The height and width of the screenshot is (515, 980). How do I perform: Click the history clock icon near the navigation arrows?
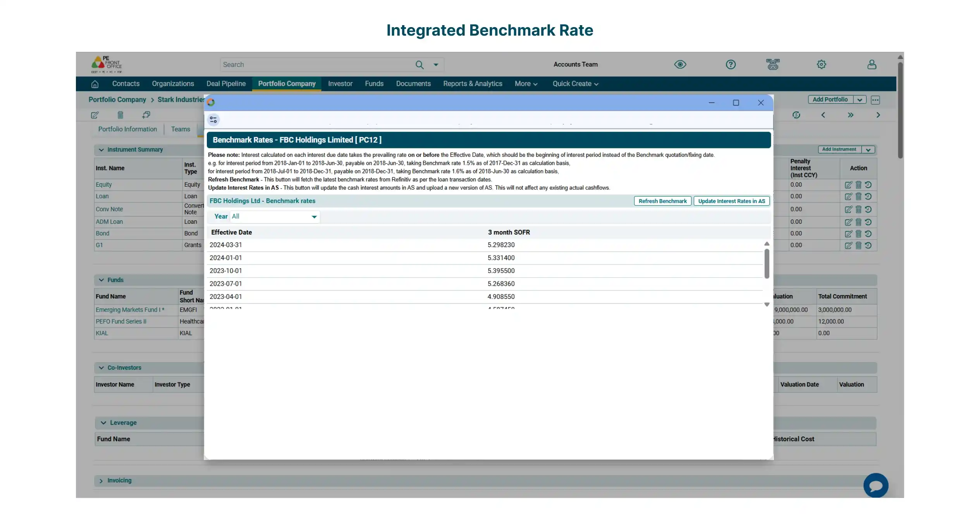coord(796,115)
